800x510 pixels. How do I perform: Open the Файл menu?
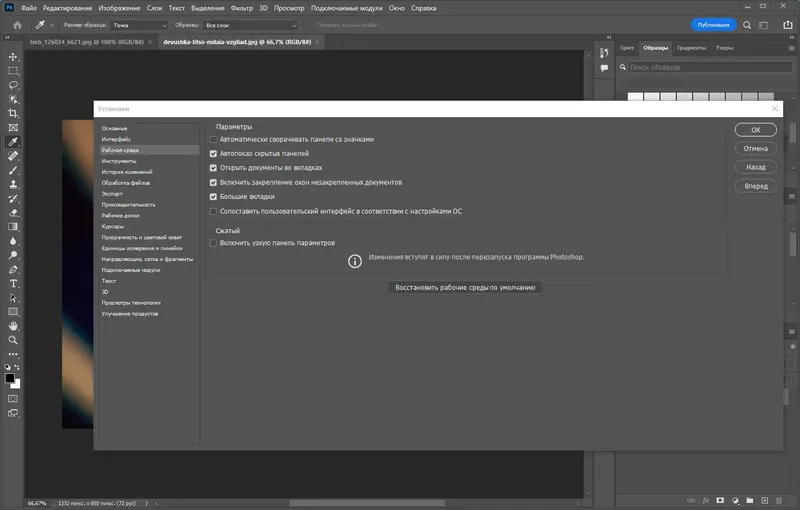[29, 8]
